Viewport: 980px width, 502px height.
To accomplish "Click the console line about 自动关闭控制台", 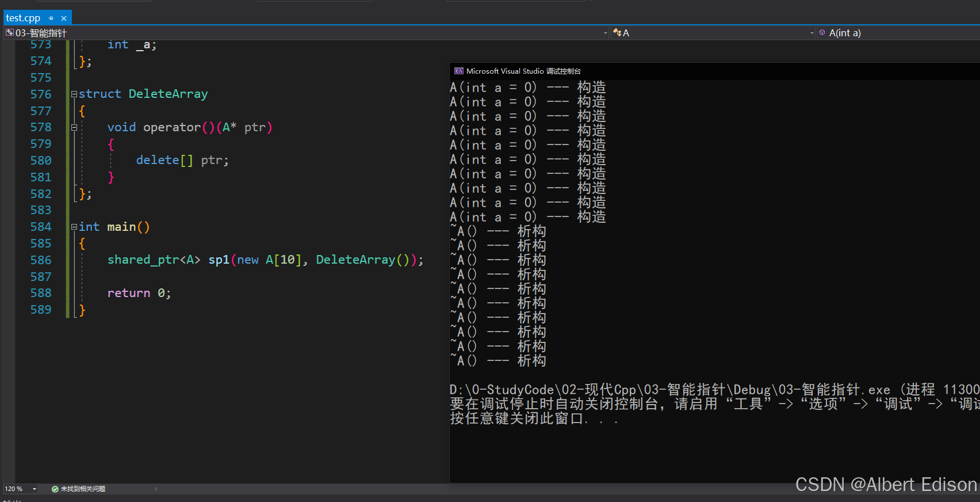I will pos(714,404).
